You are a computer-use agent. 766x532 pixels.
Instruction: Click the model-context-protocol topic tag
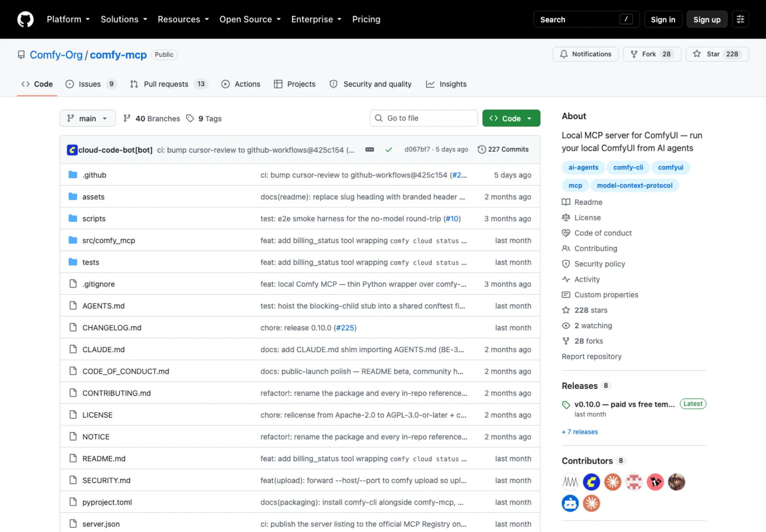pyautogui.click(x=634, y=185)
